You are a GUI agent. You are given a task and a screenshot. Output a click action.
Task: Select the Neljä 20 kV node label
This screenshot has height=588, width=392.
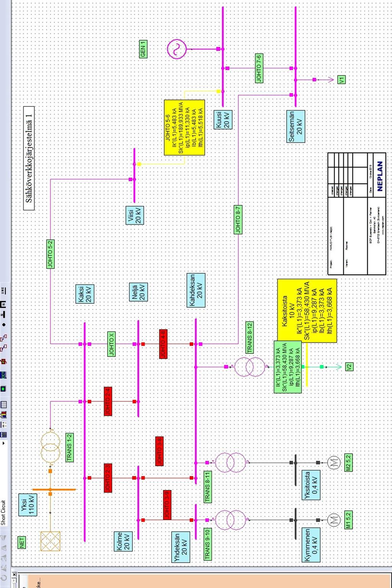(138, 292)
